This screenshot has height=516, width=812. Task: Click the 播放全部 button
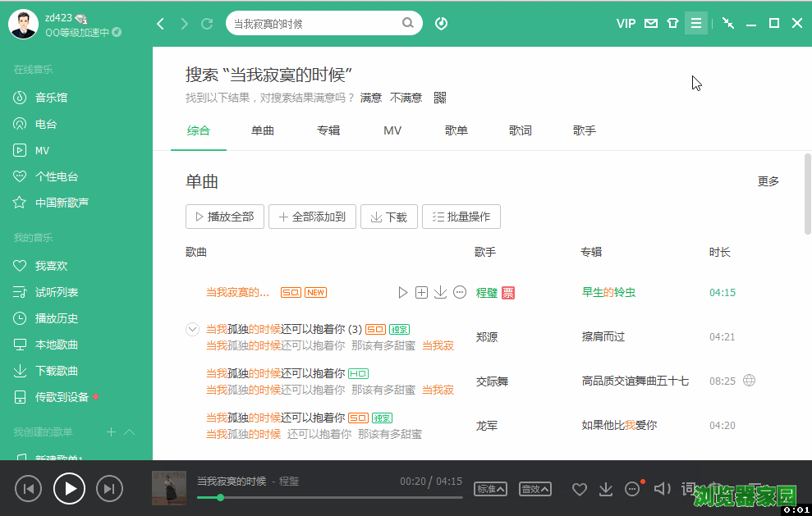click(224, 217)
